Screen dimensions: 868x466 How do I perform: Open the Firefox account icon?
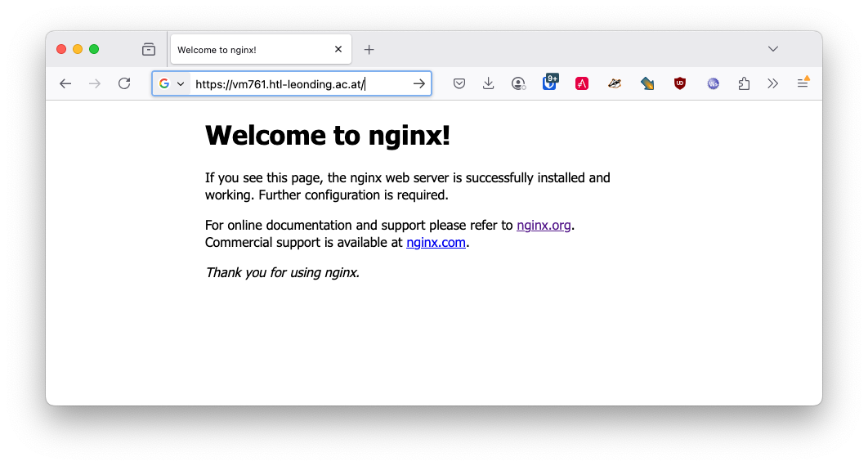point(518,83)
